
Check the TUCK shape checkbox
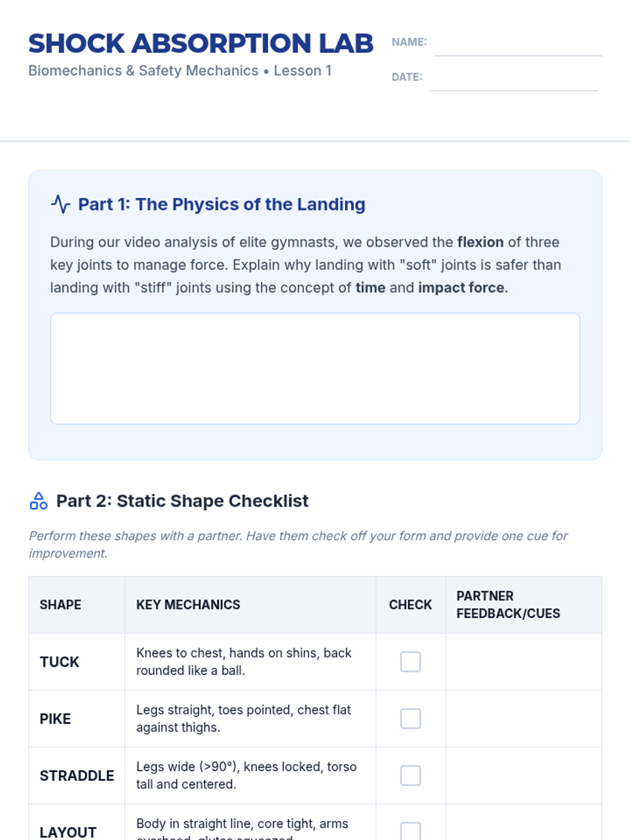coord(411,661)
